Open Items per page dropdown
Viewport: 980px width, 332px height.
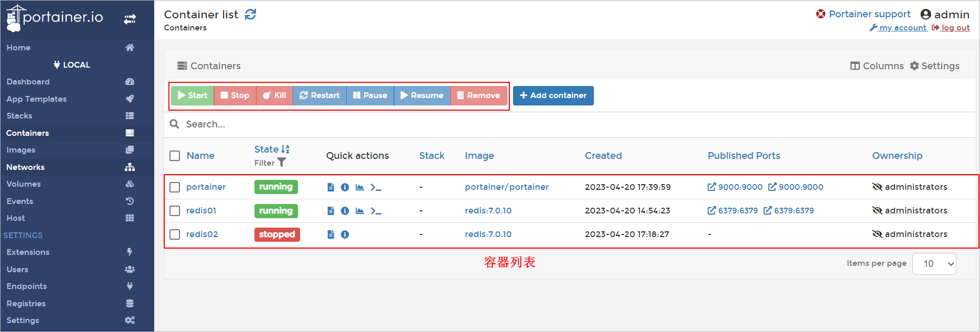(934, 264)
